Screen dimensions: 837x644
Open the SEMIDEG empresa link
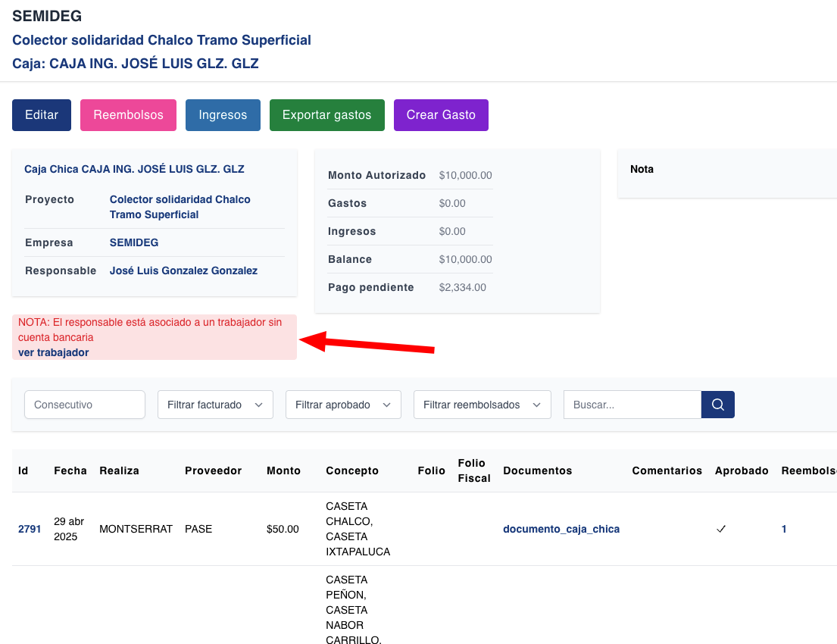tap(134, 242)
